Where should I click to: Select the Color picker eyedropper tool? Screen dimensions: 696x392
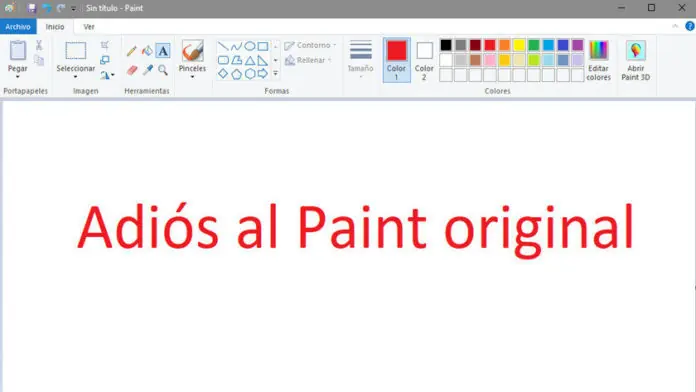click(147, 70)
